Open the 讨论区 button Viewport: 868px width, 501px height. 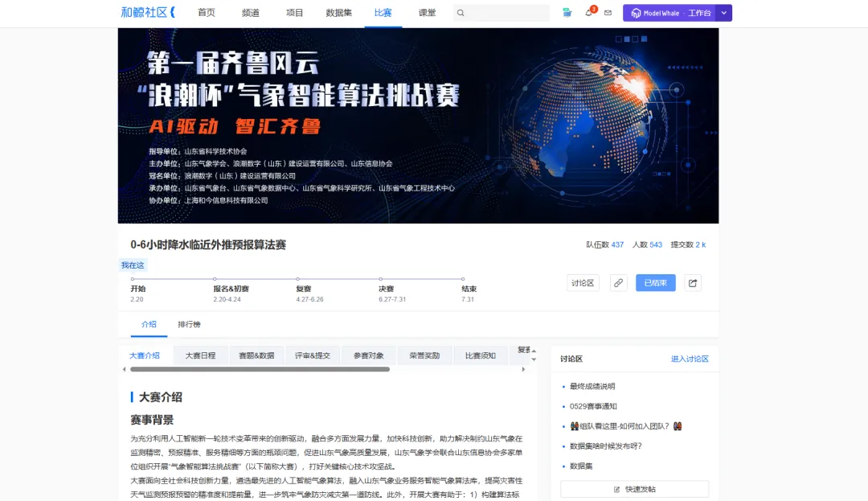coord(583,283)
